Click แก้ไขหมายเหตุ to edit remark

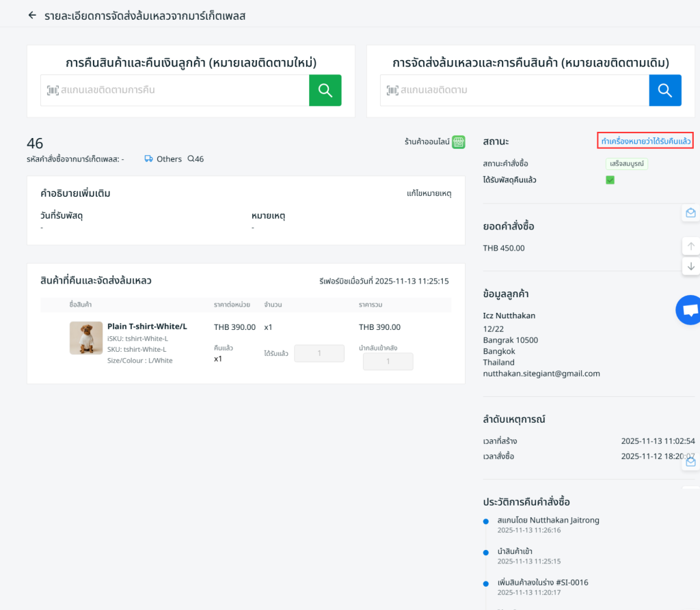coord(429,193)
